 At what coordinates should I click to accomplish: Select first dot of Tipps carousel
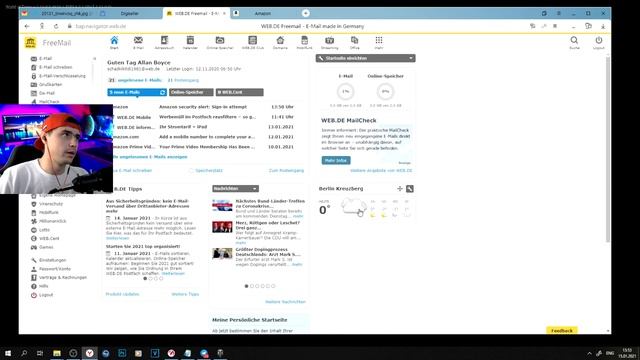[145, 279]
